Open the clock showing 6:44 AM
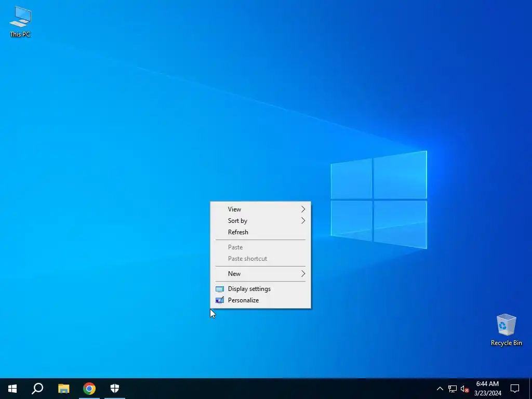Image resolution: width=532 pixels, height=399 pixels. [x=487, y=389]
